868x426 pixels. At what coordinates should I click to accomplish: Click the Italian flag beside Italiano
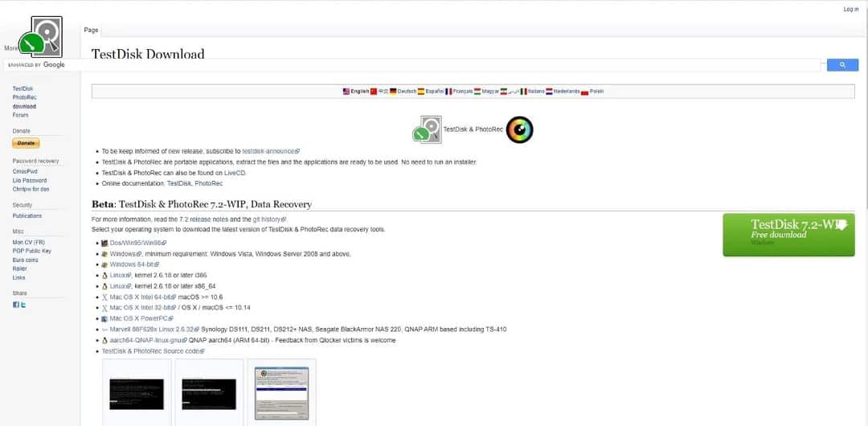coord(523,92)
